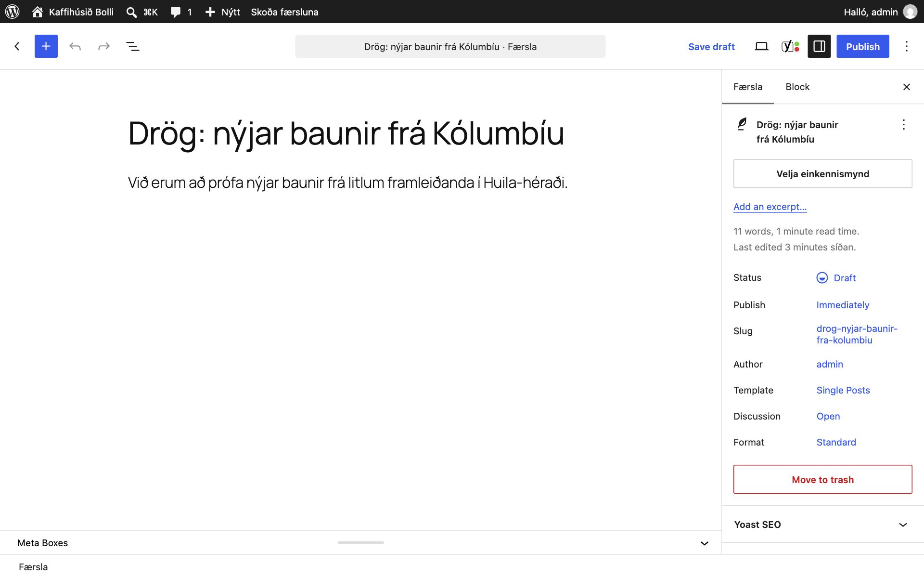Click the blue Publish button

point(862,46)
